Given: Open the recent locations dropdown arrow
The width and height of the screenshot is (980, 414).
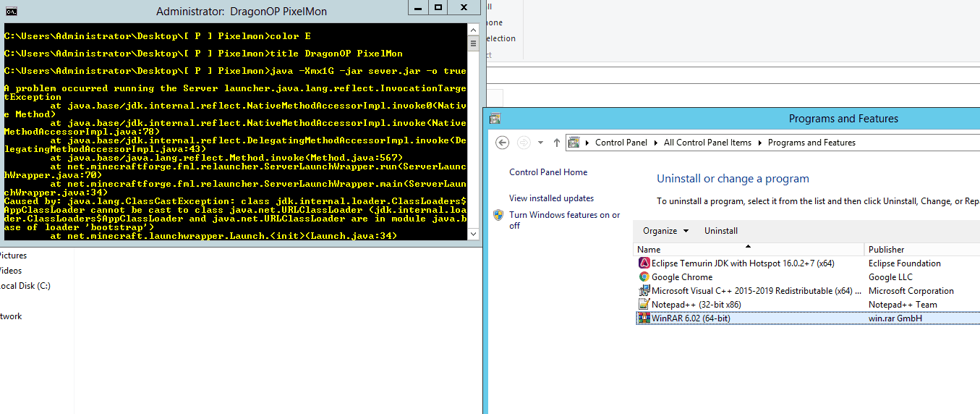Looking at the screenshot, I should (x=540, y=143).
